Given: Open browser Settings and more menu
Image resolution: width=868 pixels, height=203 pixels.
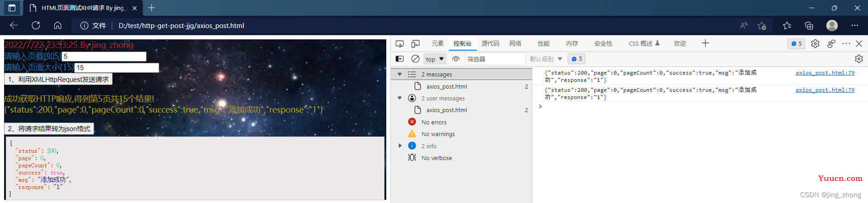Looking at the screenshot, I should pyautogui.click(x=854, y=26).
